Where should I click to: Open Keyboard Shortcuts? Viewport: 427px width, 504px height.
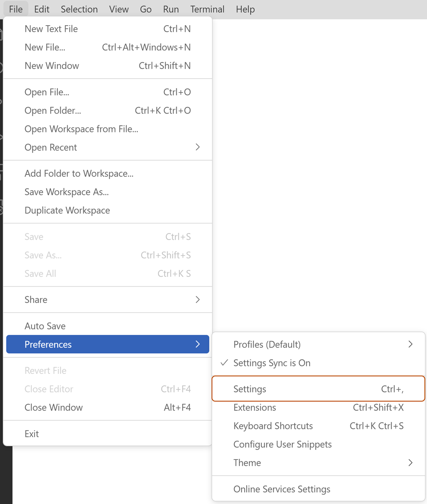pos(273,426)
